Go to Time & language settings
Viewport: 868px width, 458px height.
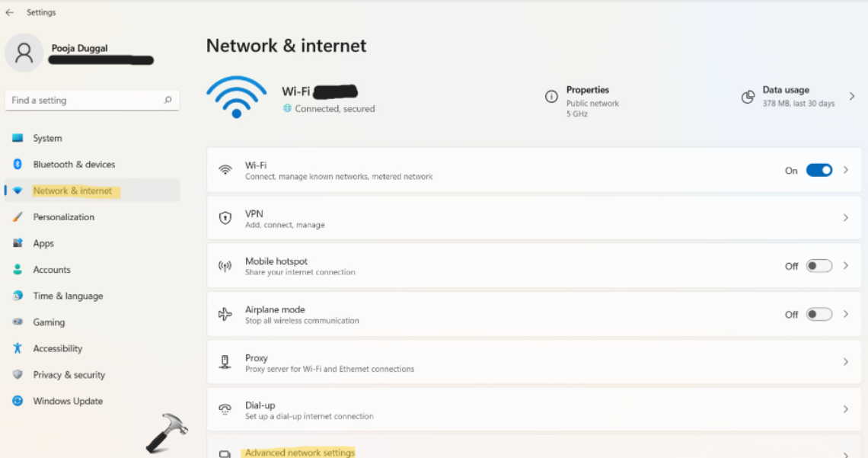point(68,296)
